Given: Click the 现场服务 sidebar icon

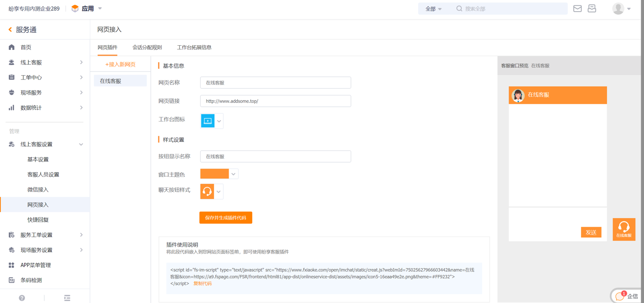Looking at the screenshot, I should (12, 92).
